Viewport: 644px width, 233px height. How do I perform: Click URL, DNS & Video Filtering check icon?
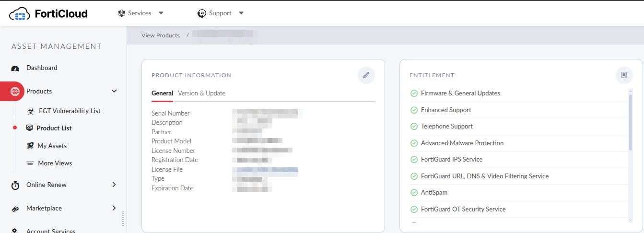coord(414,176)
